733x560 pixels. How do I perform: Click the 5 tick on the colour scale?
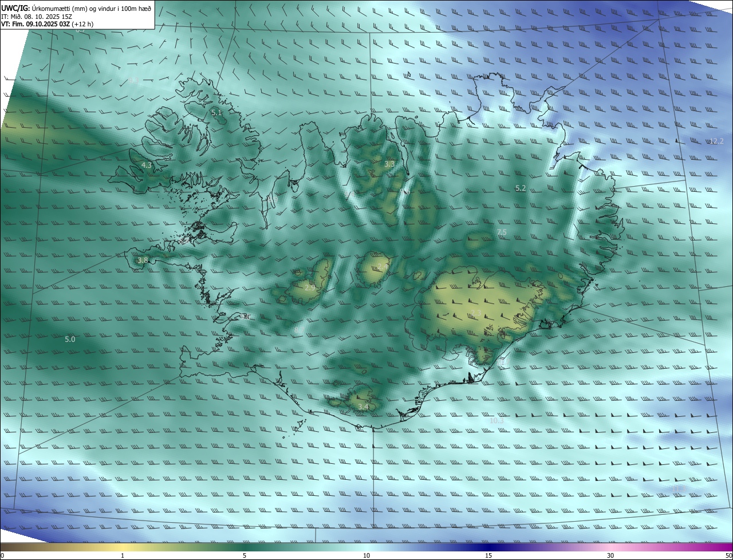point(245,555)
